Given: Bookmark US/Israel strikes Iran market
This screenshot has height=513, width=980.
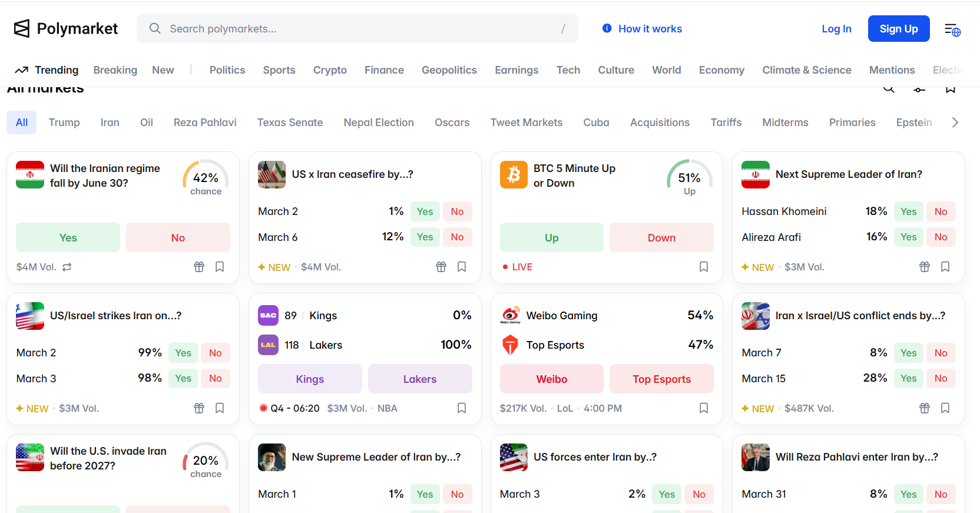Looking at the screenshot, I should 220,408.
